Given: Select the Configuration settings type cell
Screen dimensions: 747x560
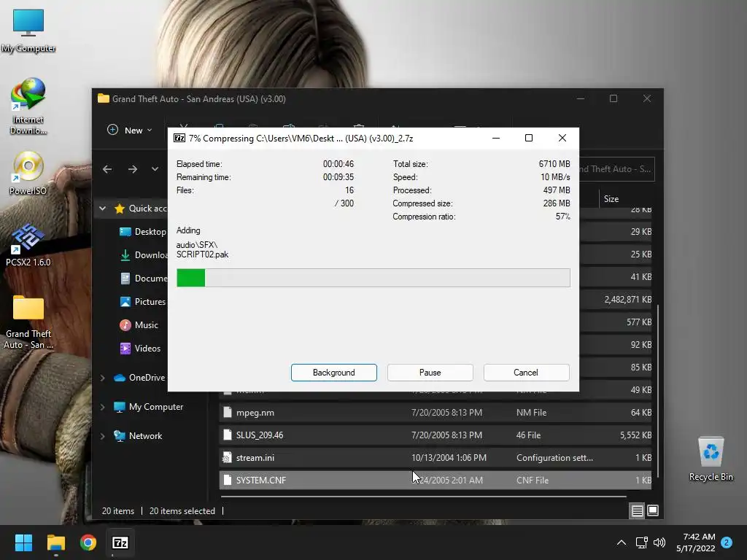Looking at the screenshot, I should (x=554, y=458).
